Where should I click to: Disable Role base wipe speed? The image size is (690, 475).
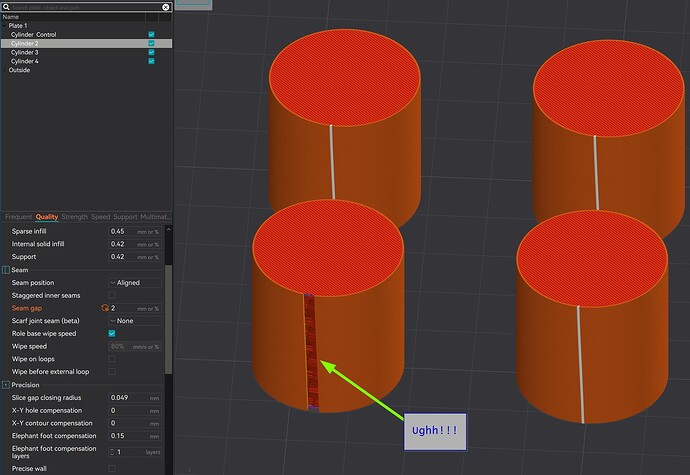tap(112, 333)
